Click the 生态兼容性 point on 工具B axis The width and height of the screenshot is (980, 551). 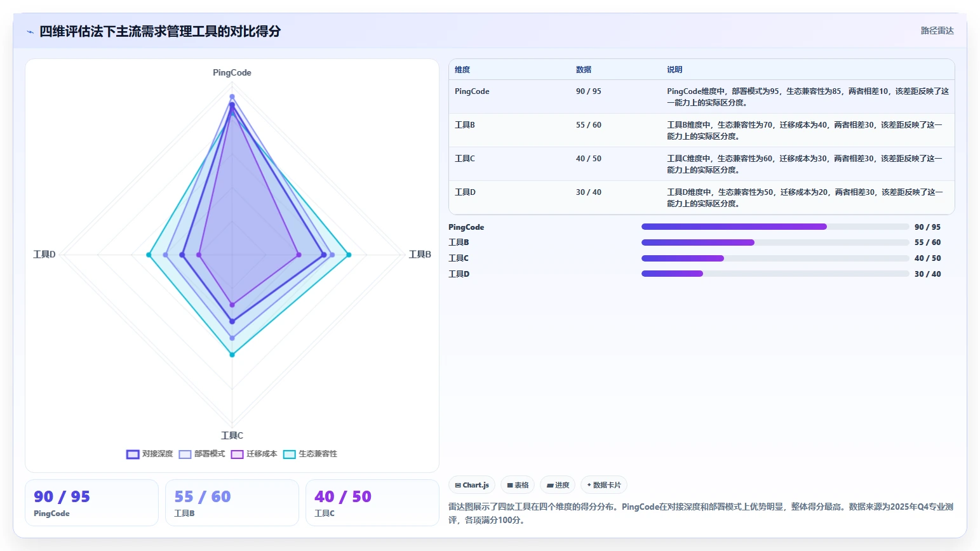[x=349, y=255]
